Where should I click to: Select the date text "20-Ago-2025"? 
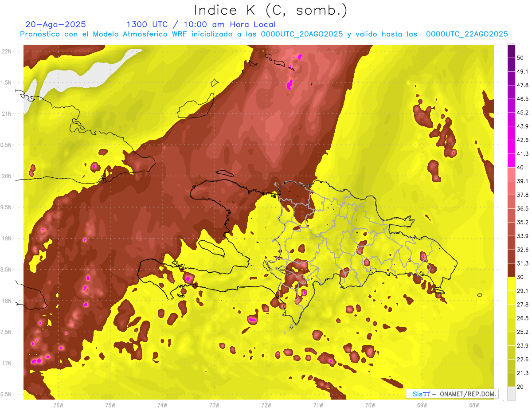coord(55,24)
